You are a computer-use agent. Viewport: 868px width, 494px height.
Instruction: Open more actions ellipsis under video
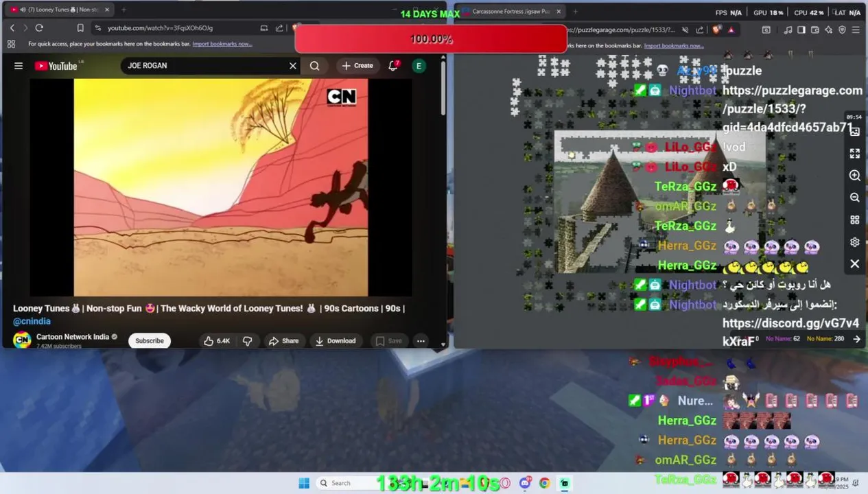pyautogui.click(x=421, y=341)
